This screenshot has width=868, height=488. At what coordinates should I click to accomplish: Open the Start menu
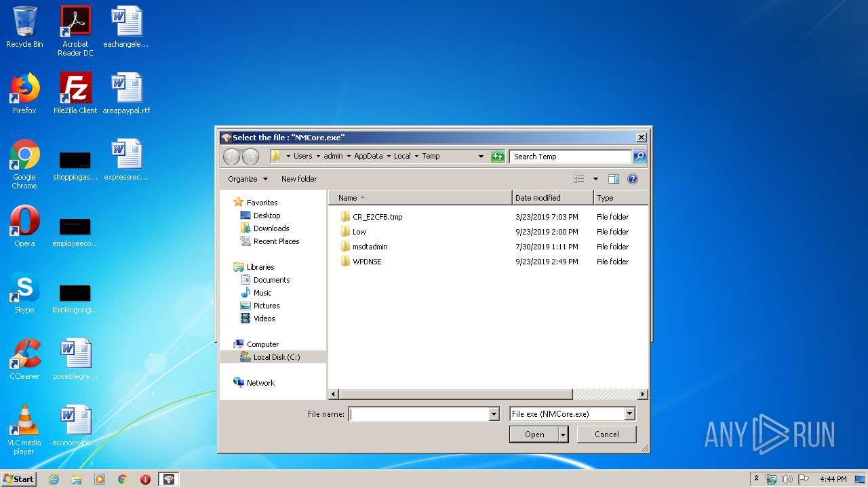[18, 479]
